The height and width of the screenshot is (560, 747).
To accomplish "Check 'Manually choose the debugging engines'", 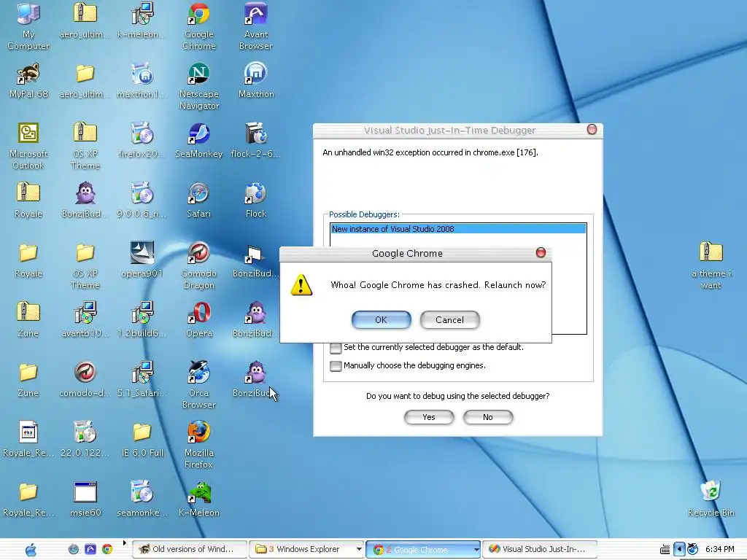I will pyautogui.click(x=336, y=366).
